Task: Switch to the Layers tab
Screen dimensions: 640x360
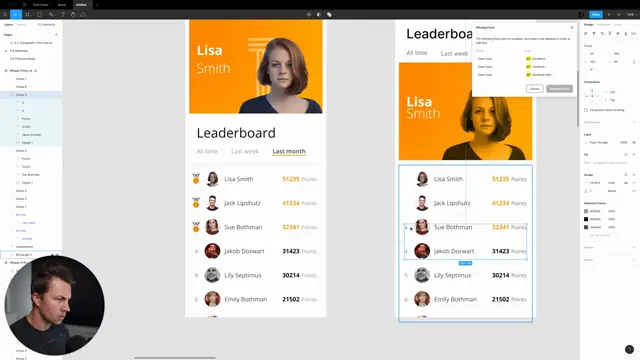Action: [8, 24]
